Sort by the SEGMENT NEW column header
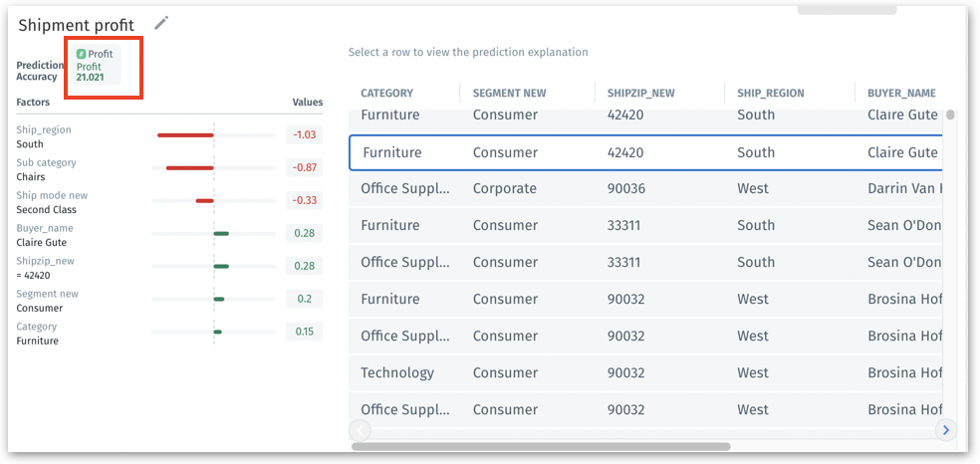 (x=509, y=94)
